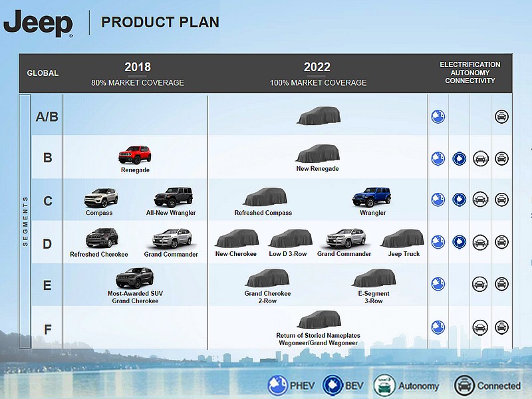Click the 'Jeep Truck' caption
This screenshot has width=532, height=399.
pyautogui.click(x=404, y=254)
